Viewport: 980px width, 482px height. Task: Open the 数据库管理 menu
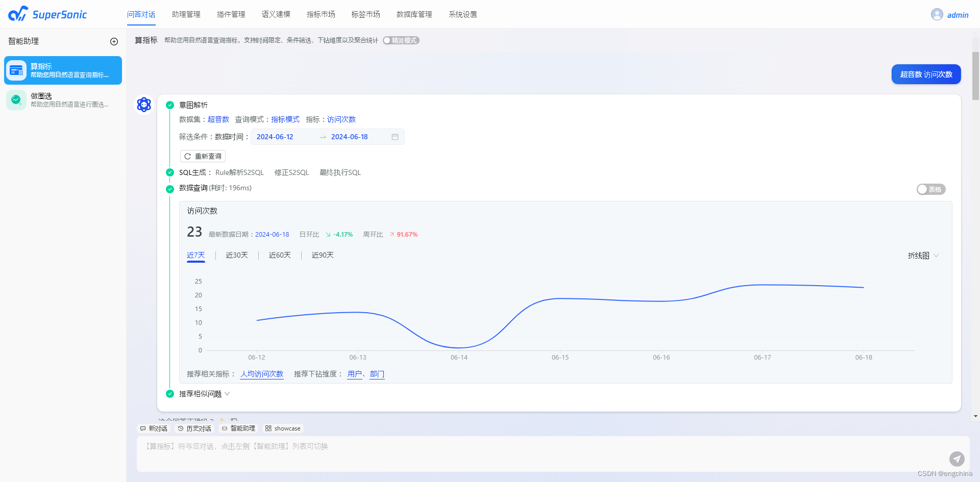(414, 14)
